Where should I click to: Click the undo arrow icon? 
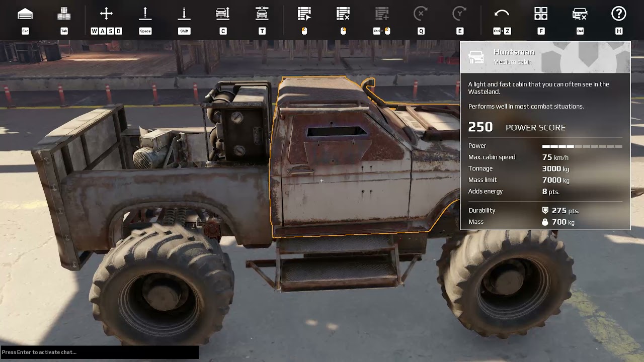pyautogui.click(x=502, y=14)
